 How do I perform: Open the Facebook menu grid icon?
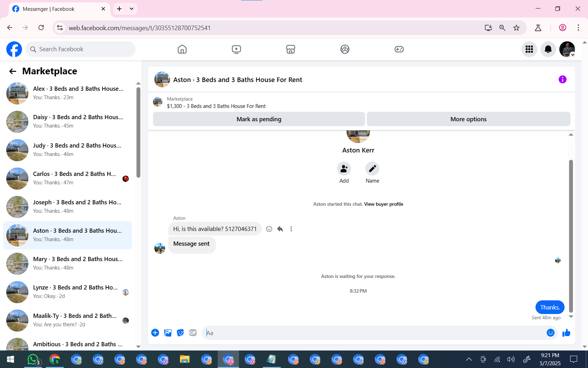point(529,49)
